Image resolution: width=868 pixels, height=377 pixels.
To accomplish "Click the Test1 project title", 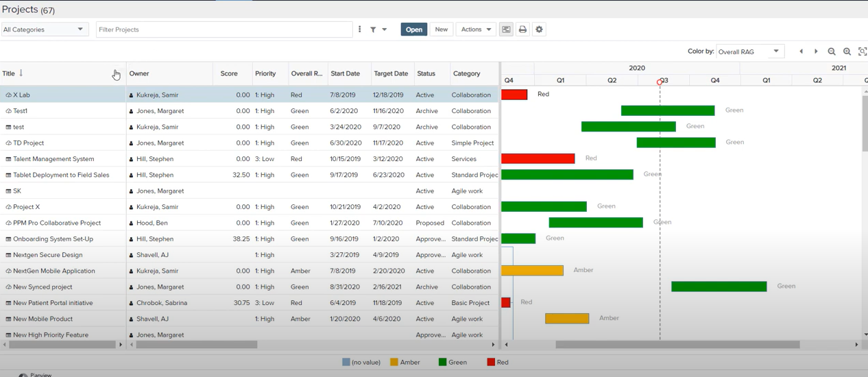I will pyautogui.click(x=21, y=111).
